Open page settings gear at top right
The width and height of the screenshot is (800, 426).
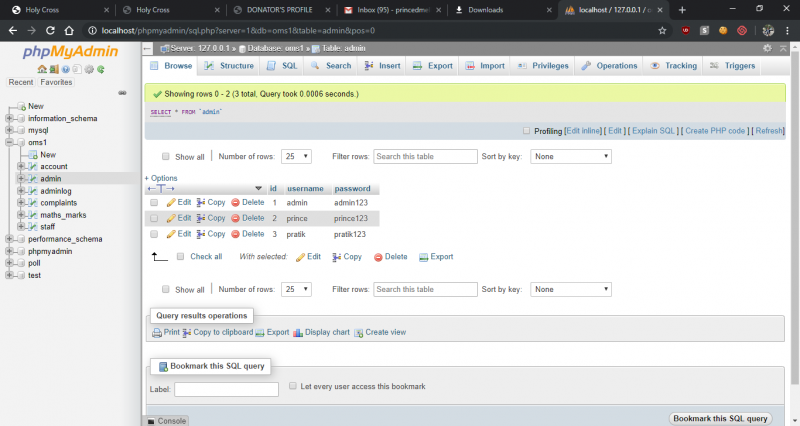point(767,48)
